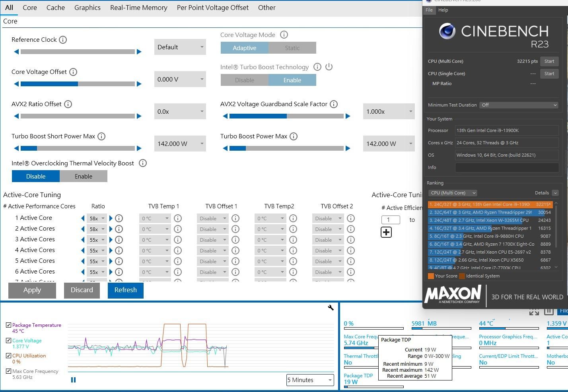Click the AVX2 Voltage Guardband Scale Factor slider
The image size is (568, 392).
(x=286, y=116)
